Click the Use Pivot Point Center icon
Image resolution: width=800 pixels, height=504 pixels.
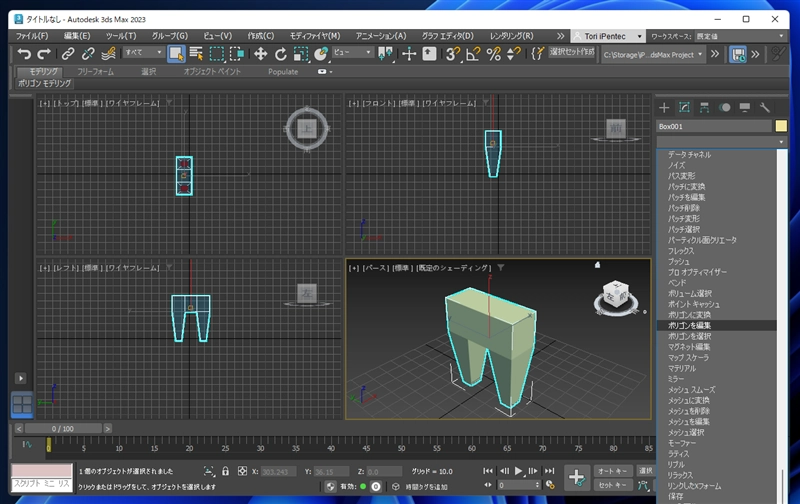(x=386, y=54)
